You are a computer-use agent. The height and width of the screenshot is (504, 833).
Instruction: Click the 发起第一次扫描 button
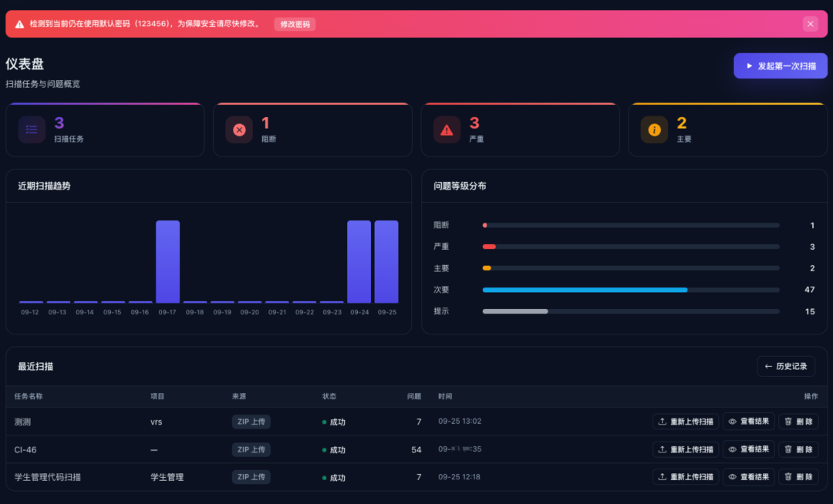(781, 66)
